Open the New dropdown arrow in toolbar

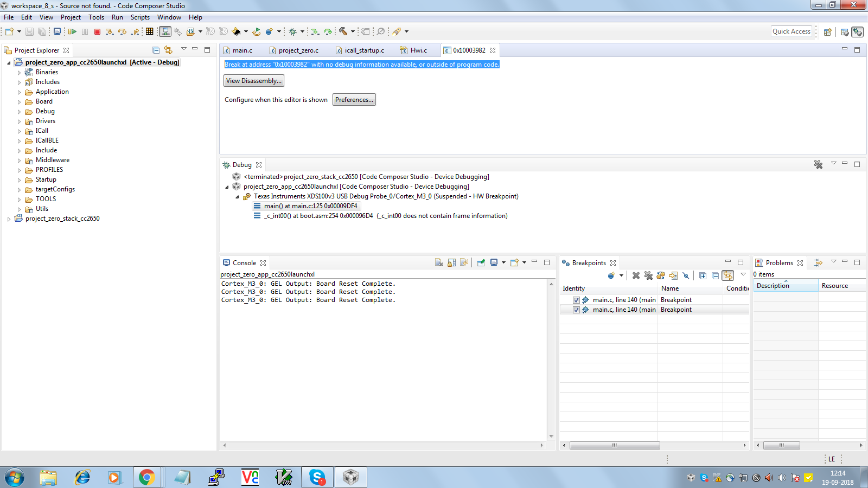coord(19,31)
